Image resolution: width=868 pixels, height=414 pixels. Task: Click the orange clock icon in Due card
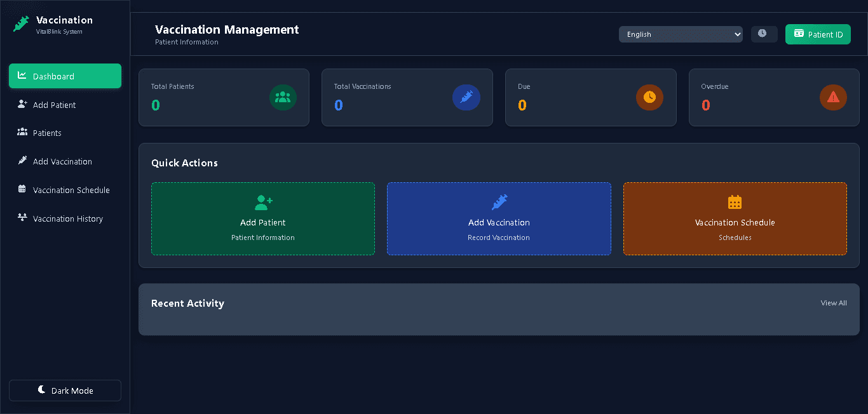(x=649, y=97)
